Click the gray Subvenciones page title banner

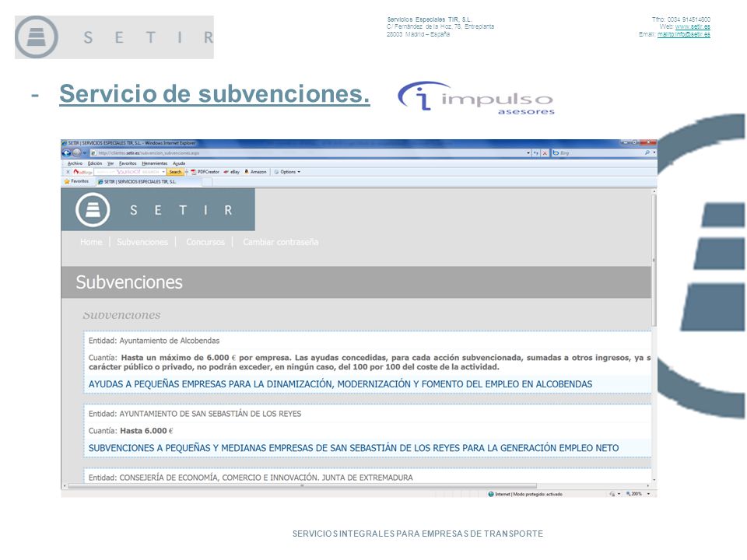[356, 282]
